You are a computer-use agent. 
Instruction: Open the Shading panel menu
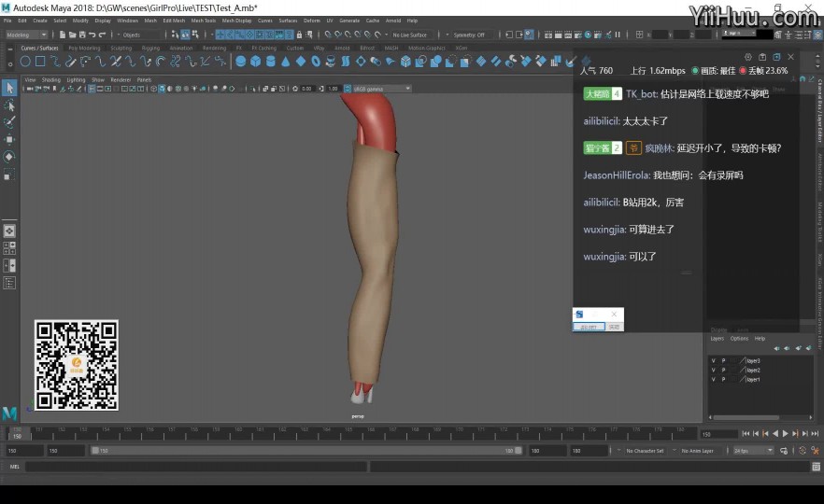pyautogui.click(x=51, y=80)
